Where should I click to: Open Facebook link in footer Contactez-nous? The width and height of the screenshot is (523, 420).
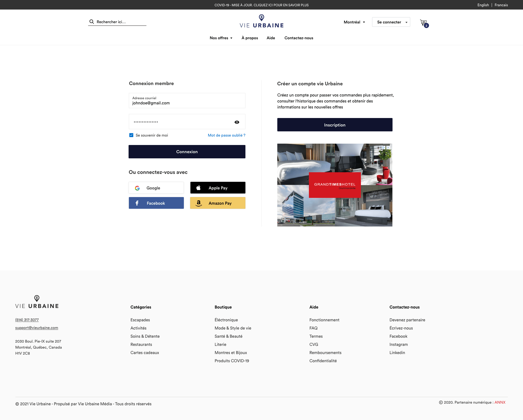tap(399, 336)
